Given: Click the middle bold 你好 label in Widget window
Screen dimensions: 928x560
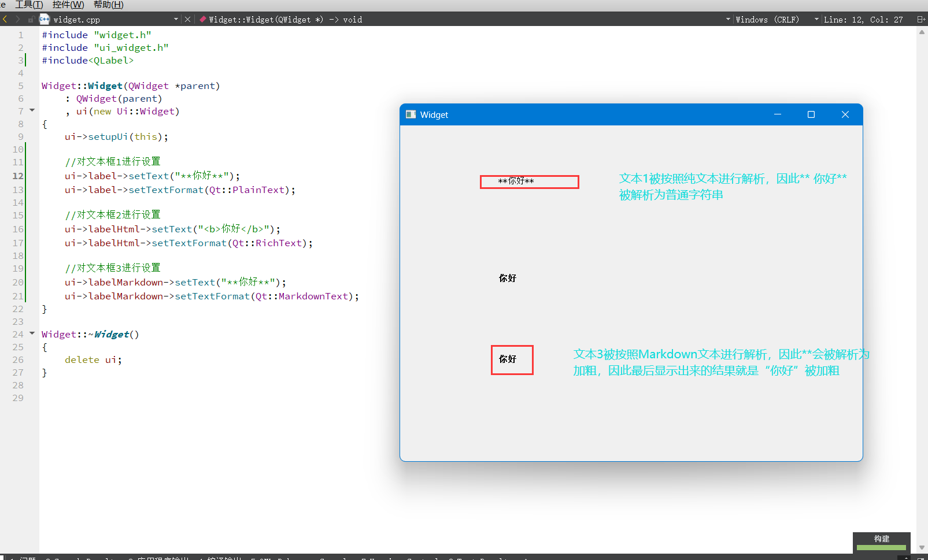Looking at the screenshot, I should [508, 278].
